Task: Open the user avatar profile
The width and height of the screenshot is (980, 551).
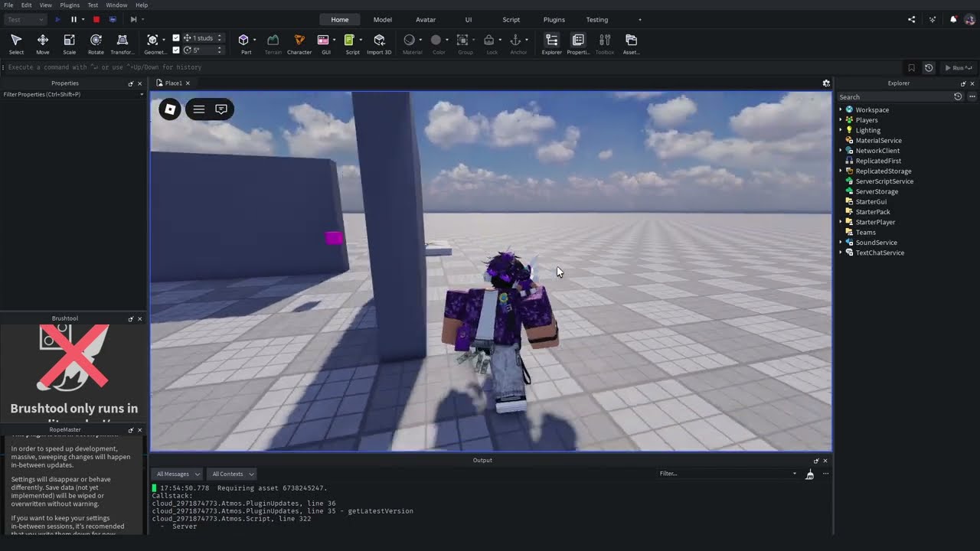Action: coord(971,19)
